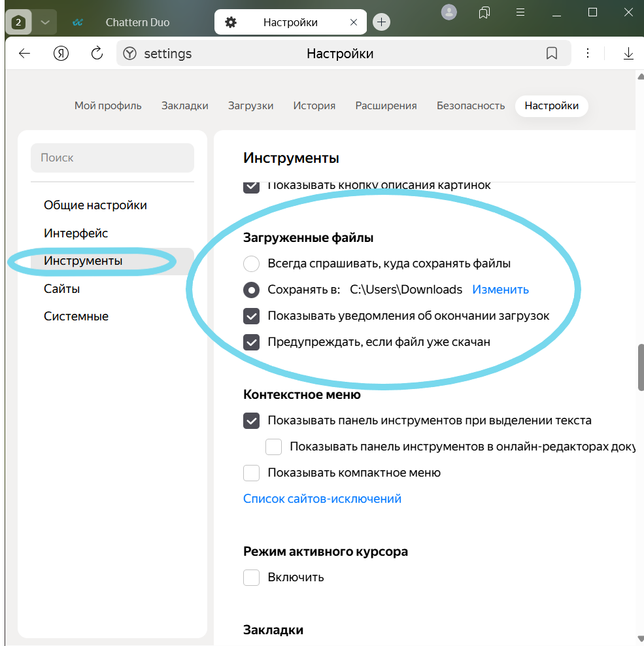The width and height of the screenshot is (644, 646).
Task: Open a new tab with the plus button
Action: (x=382, y=22)
